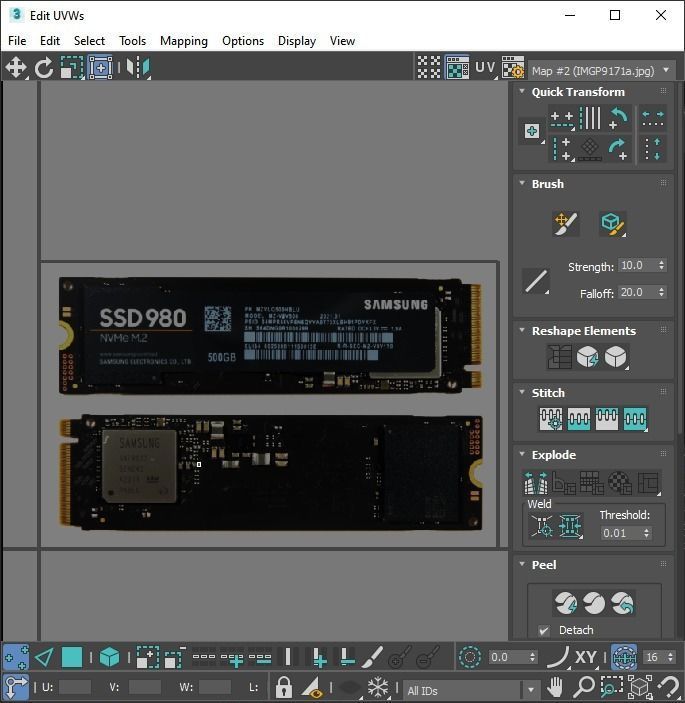The width and height of the screenshot is (685, 703).
Task: Click the Pan View hand icon
Action: coord(555,687)
